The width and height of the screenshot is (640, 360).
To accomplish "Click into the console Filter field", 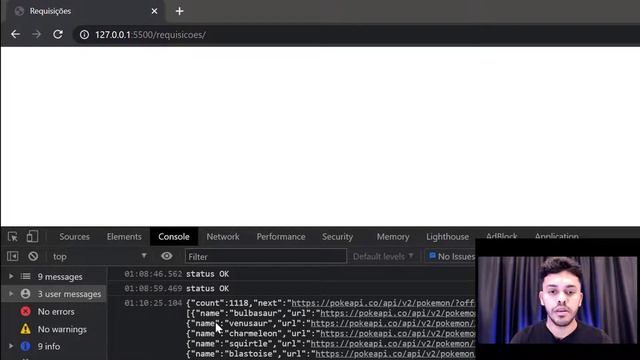I will pos(265,256).
